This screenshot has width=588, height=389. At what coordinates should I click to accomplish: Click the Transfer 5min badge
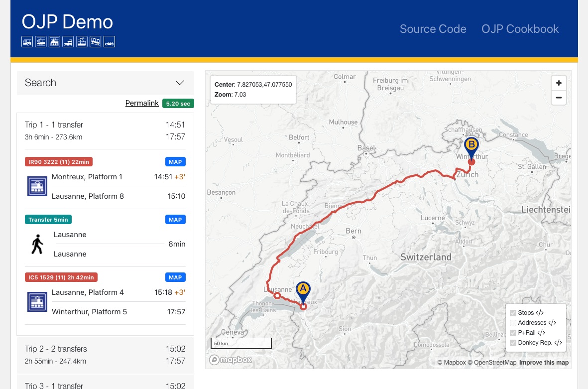48,220
